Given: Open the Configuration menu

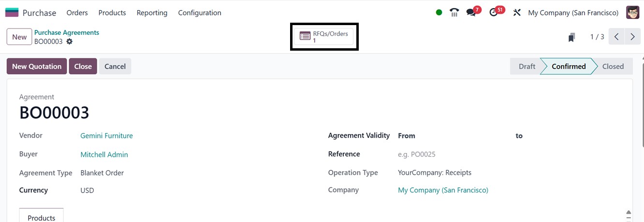Looking at the screenshot, I should click(200, 13).
